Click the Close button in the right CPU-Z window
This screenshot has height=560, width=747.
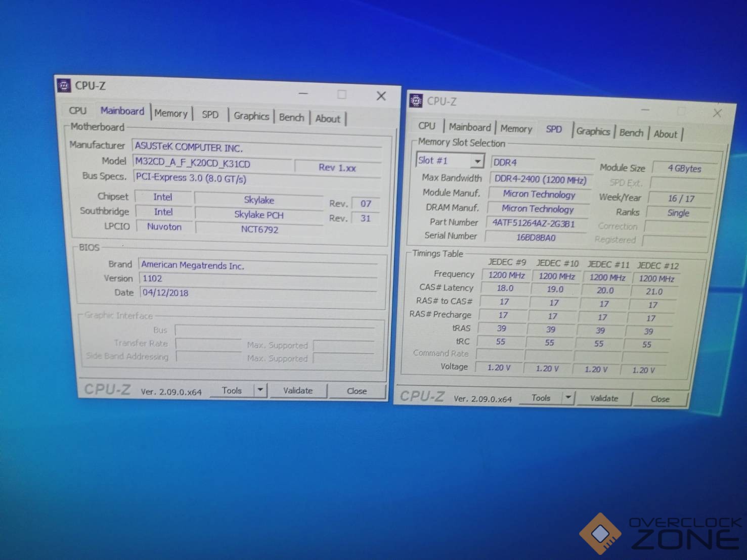[660, 399]
